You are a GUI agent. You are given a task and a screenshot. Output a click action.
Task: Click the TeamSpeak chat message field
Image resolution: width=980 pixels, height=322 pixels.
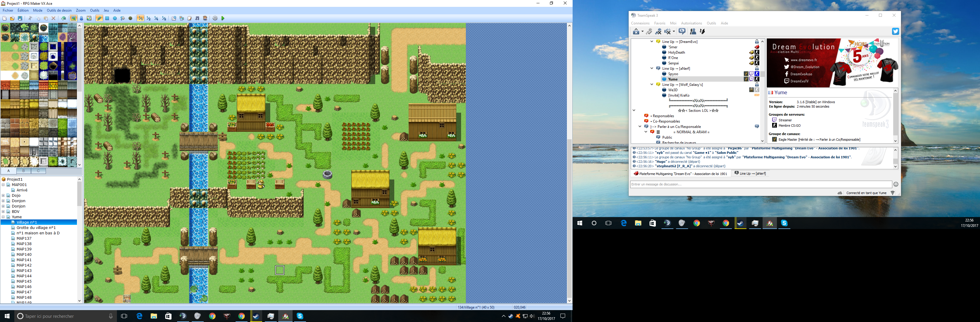pos(760,184)
